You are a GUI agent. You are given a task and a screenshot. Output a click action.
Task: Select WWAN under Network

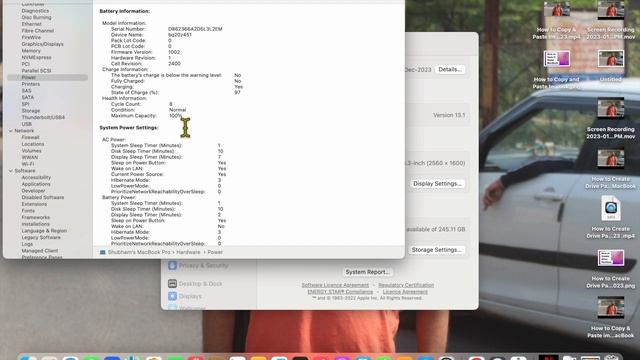30,157
